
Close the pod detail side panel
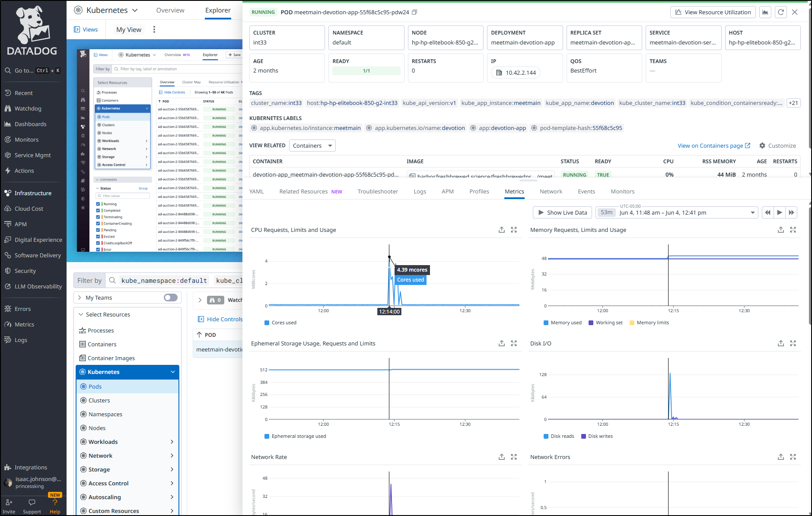pos(795,12)
